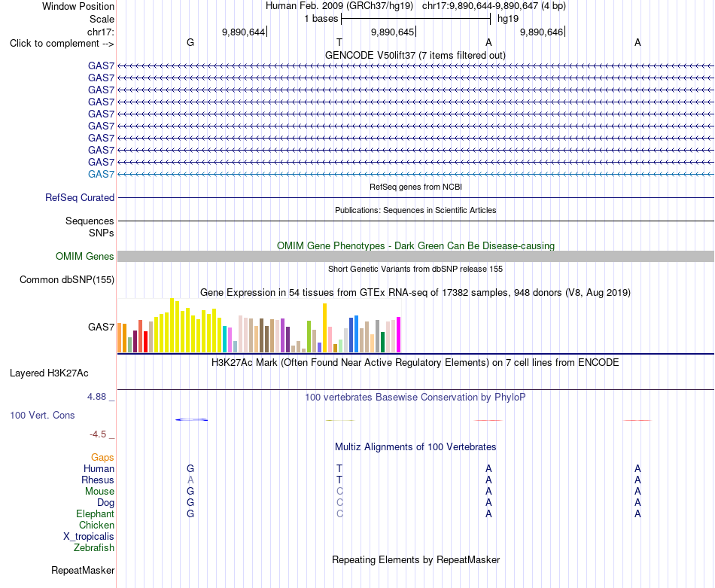Click the 9,890,645 coordinate tick label
The image size is (715, 588).
click(392, 32)
